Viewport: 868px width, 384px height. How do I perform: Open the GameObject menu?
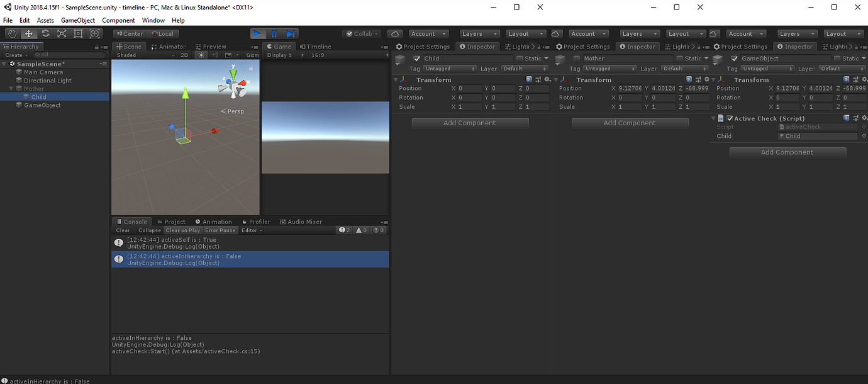click(x=78, y=20)
